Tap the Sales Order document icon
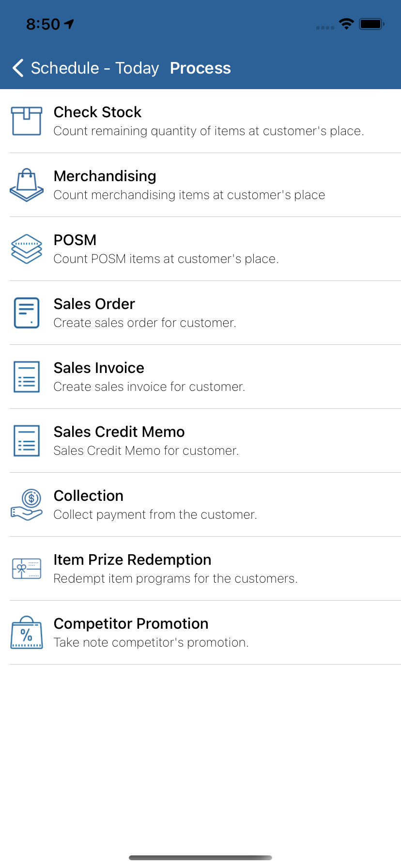 click(27, 313)
